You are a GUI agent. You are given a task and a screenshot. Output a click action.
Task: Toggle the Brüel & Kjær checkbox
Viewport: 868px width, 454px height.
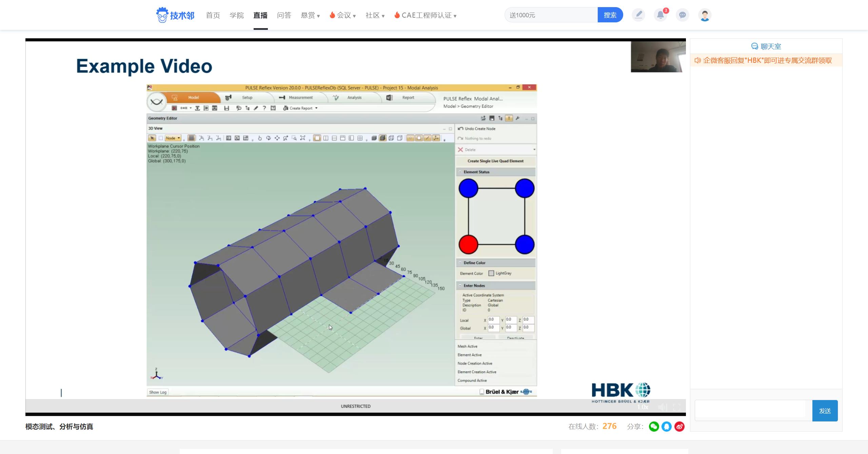click(482, 392)
